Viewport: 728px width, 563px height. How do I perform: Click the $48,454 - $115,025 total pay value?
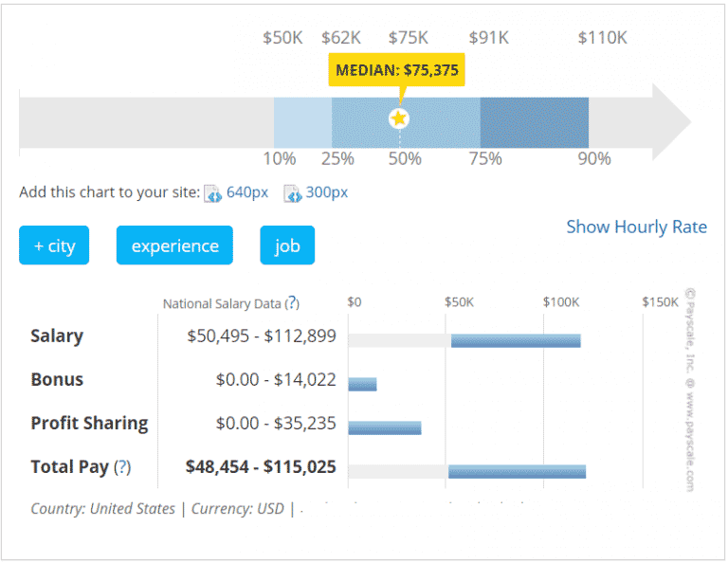(x=262, y=467)
